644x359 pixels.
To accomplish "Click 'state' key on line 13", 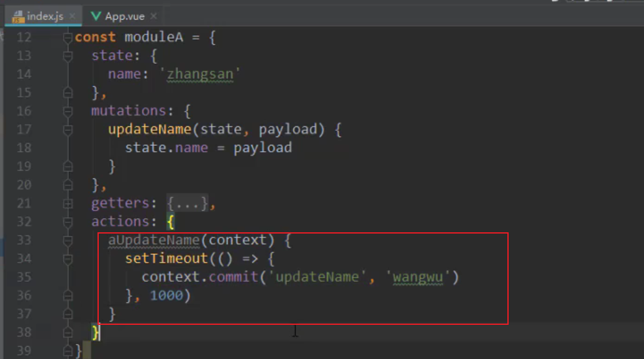I will click(112, 56).
